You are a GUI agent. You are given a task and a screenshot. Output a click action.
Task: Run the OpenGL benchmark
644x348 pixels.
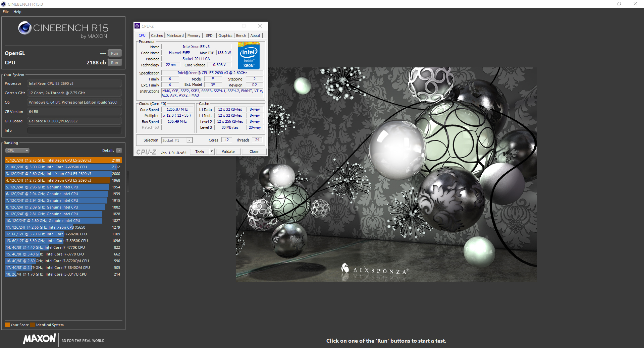pos(115,53)
